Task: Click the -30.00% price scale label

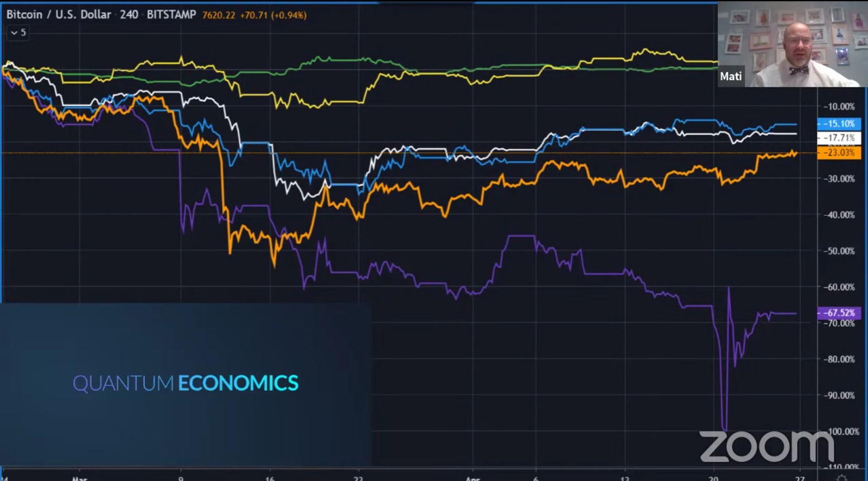Action: click(x=839, y=179)
